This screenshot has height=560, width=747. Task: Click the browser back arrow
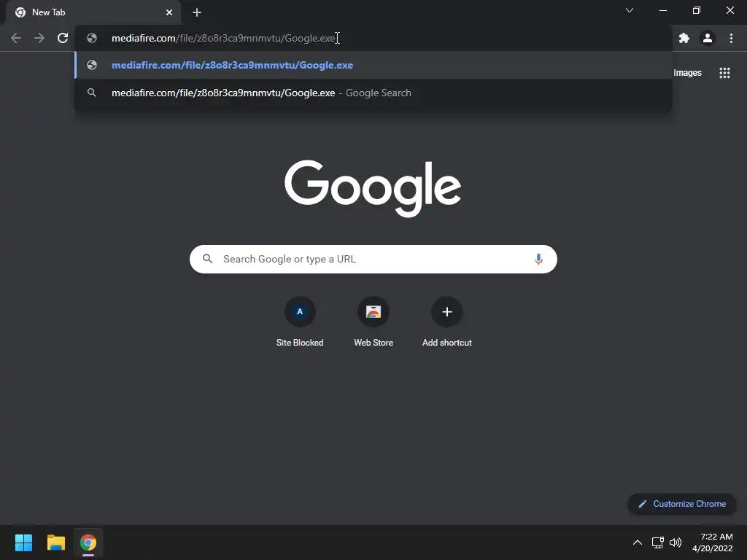click(x=16, y=38)
